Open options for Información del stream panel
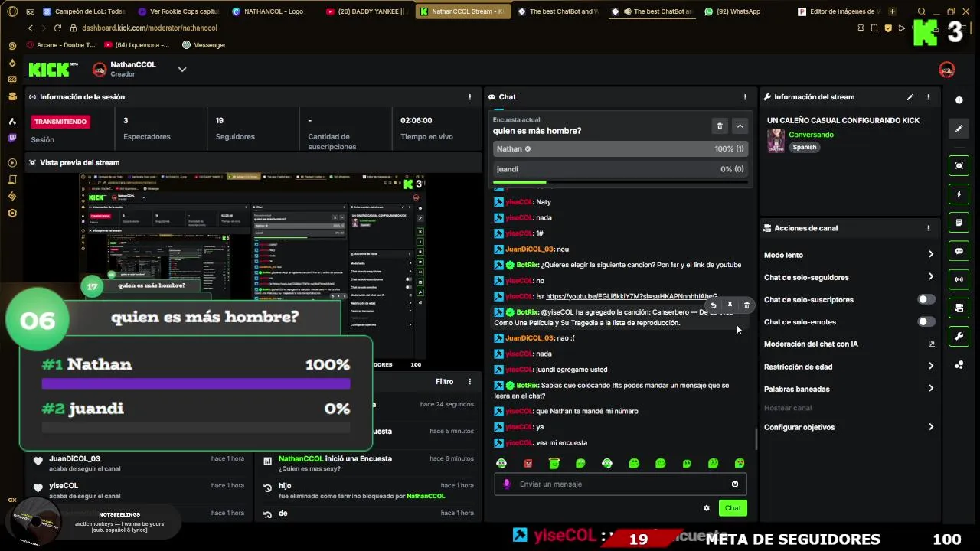The image size is (980, 551). (x=928, y=97)
